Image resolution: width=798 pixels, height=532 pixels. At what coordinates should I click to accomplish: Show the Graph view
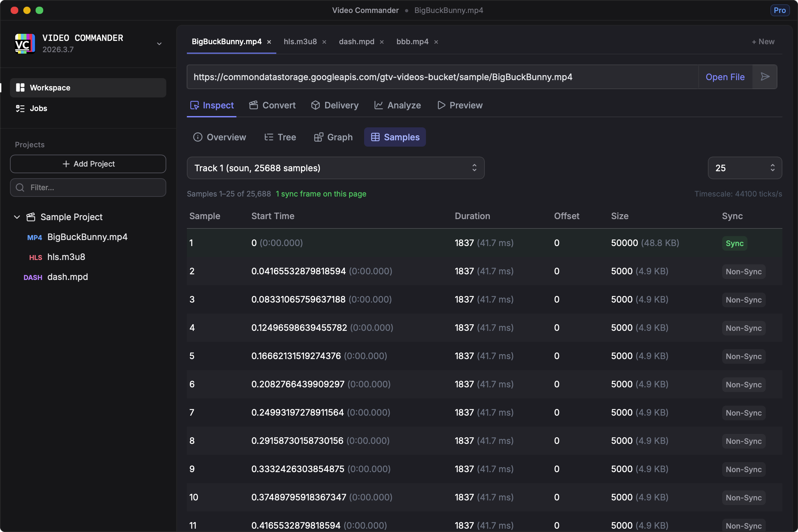333,137
